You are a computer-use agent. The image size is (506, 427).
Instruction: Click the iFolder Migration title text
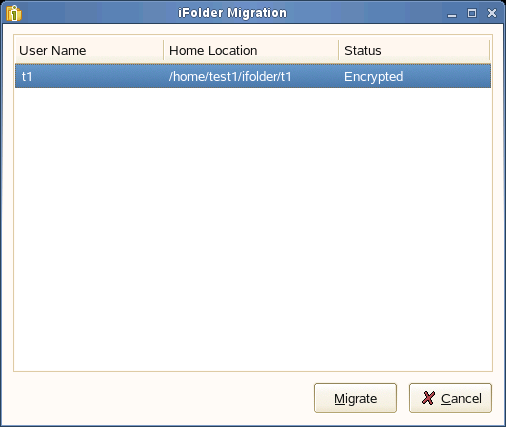[232, 13]
